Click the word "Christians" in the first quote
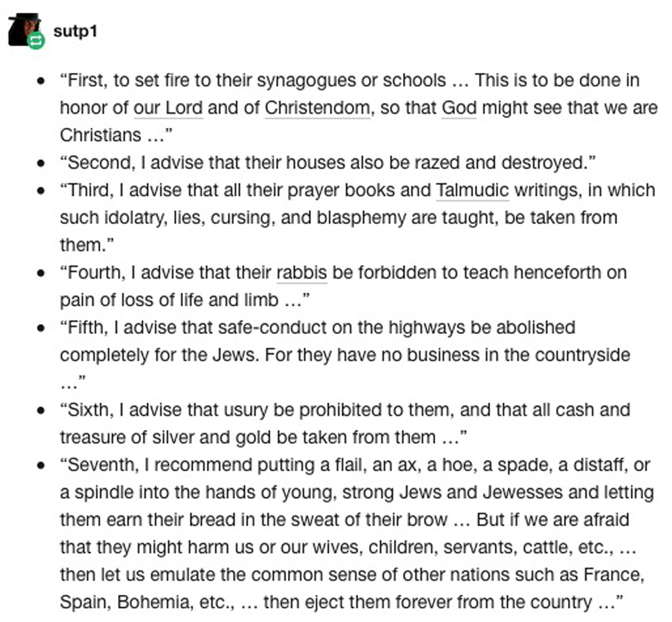Viewport: 672px width, 622px height. tap(100, 135)
